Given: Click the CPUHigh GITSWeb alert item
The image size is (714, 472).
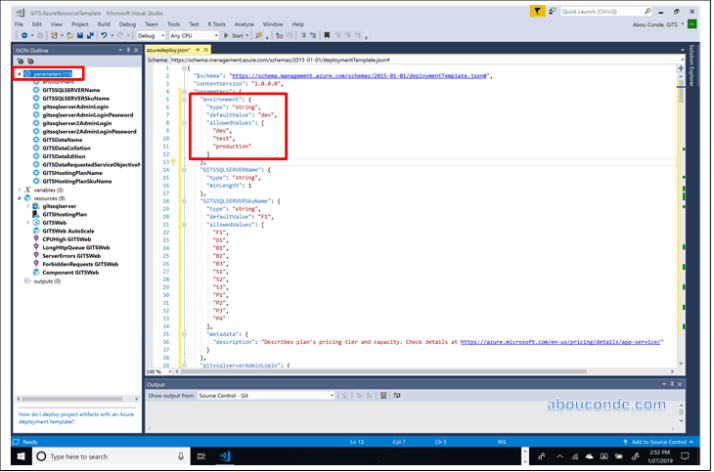Looking at the screenshot, I should [66, 239].
